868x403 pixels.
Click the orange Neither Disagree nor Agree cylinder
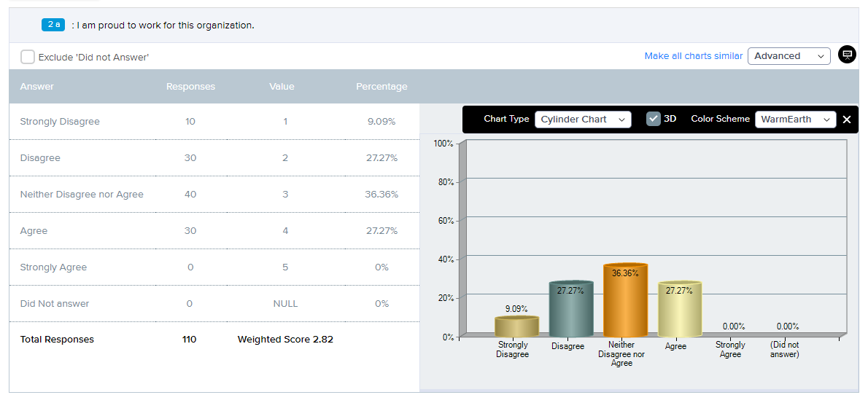(x=626, y=300)
